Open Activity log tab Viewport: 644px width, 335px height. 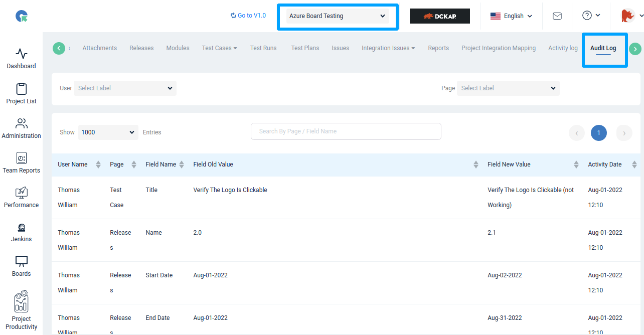pyautogui.click(x=563, y=48)
